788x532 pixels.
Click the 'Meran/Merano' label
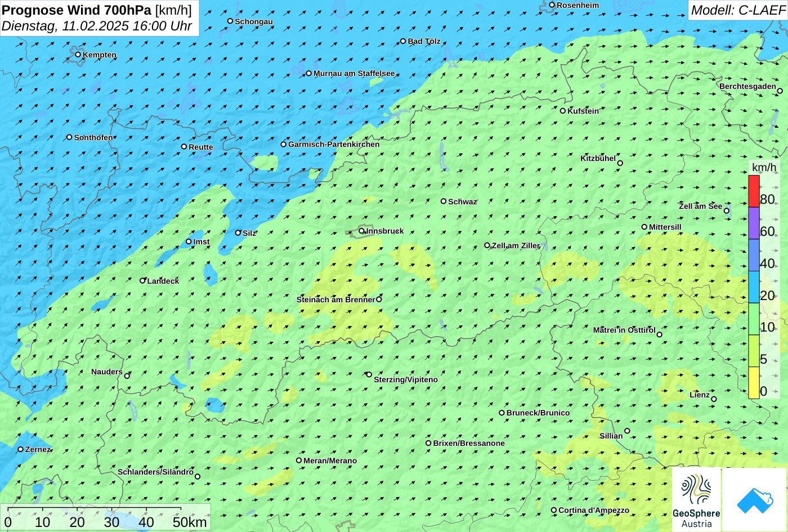(x=330, y=461)
